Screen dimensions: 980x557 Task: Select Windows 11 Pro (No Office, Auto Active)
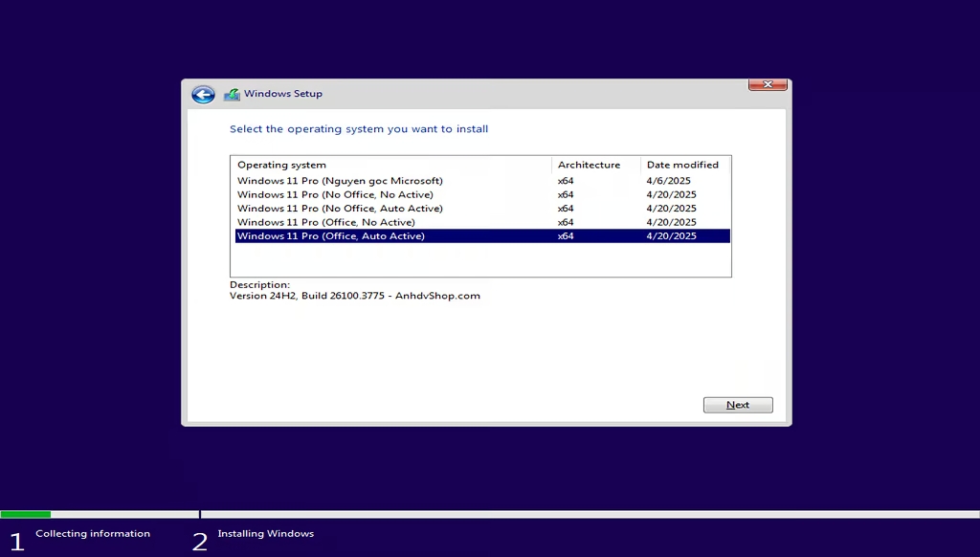click(482, 209)
